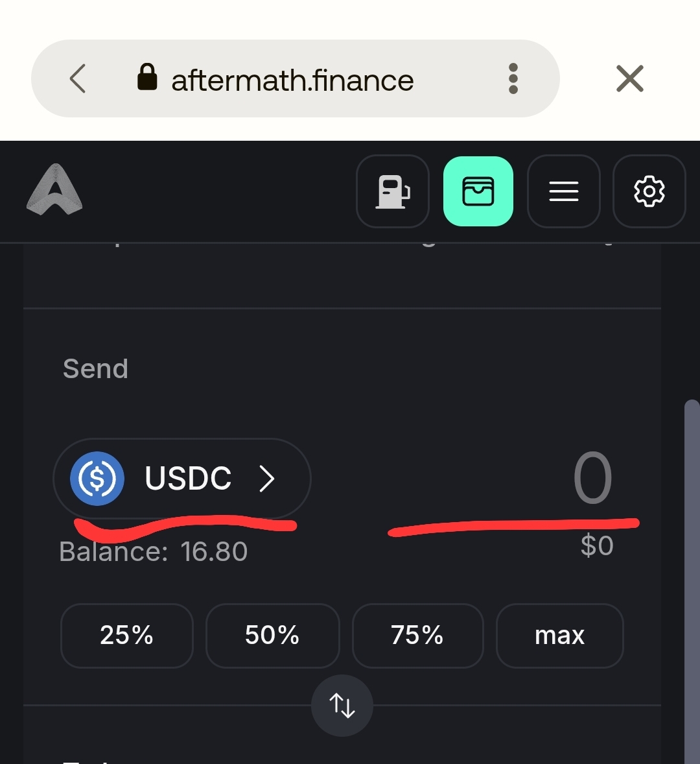Open the green wallet button

pyautogui.click(x=478, y=191)
